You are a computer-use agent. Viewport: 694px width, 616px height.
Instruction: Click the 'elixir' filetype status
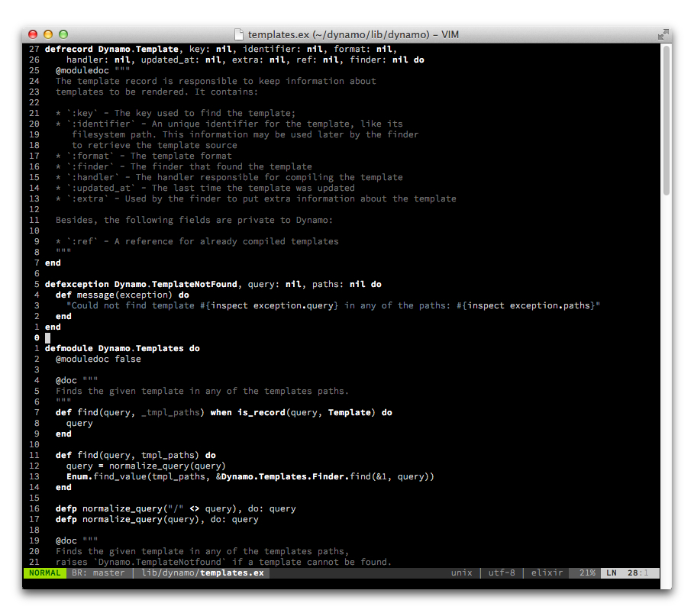(x=547, y=572)
